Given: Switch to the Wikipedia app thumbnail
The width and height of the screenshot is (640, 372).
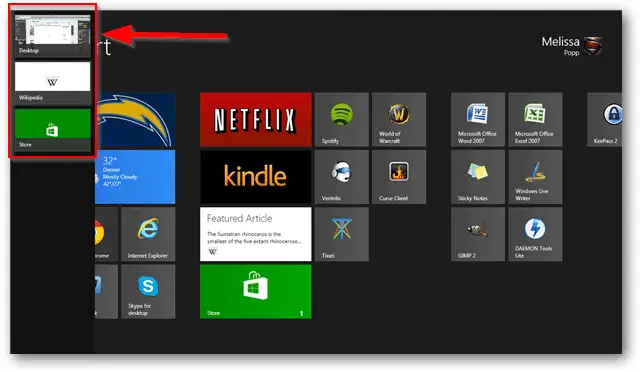Looking at the screenshot, I should pyautogui.click(x=53, y=82).
